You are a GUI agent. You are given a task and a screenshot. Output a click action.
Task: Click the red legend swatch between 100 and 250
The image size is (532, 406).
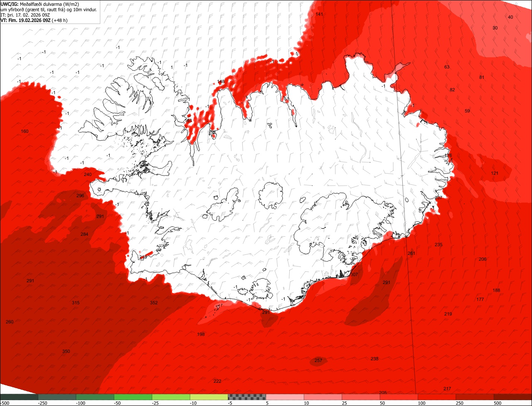(x=437, y=397)
